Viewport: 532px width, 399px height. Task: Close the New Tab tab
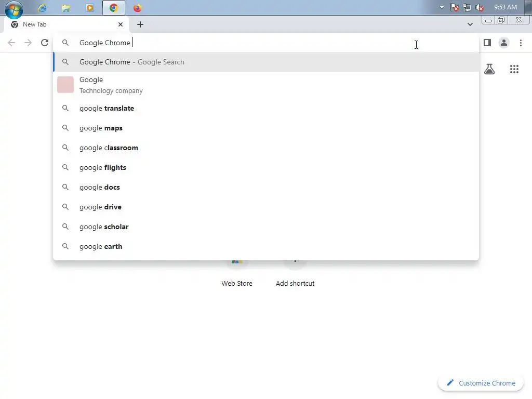click(x=121, y=24)
